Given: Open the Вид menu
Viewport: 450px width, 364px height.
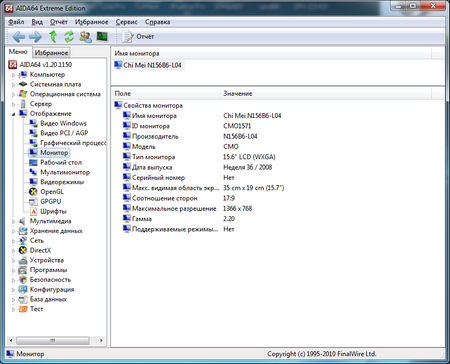Looking at the screenshot, I should coord(37,22).
